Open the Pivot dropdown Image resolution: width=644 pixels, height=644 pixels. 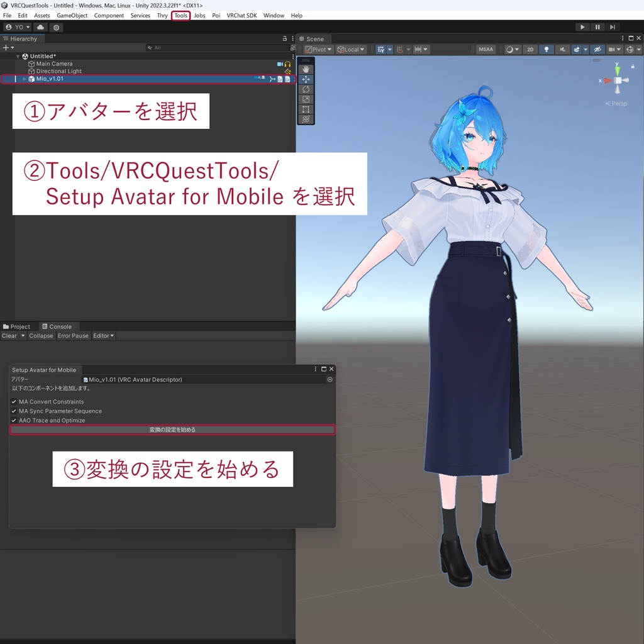tap(318, 49)
